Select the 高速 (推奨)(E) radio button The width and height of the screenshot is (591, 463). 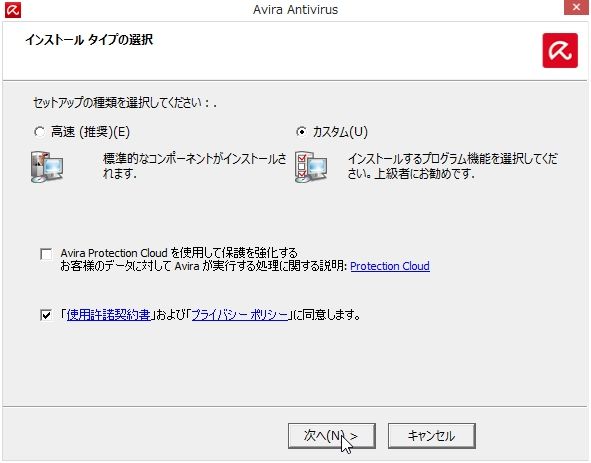coord(40,132)
